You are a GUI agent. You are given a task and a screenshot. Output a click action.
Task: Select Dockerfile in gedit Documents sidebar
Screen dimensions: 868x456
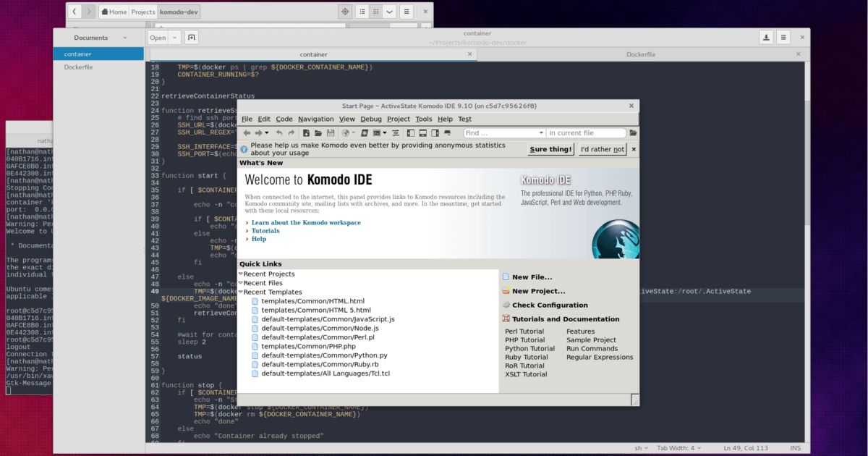point(98,67)
